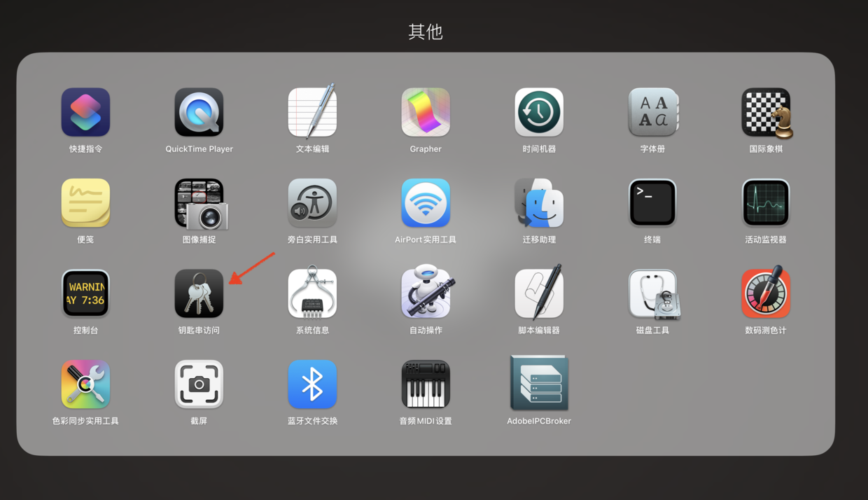Open Time Machine (时间机器)

[x=539, y=112]
